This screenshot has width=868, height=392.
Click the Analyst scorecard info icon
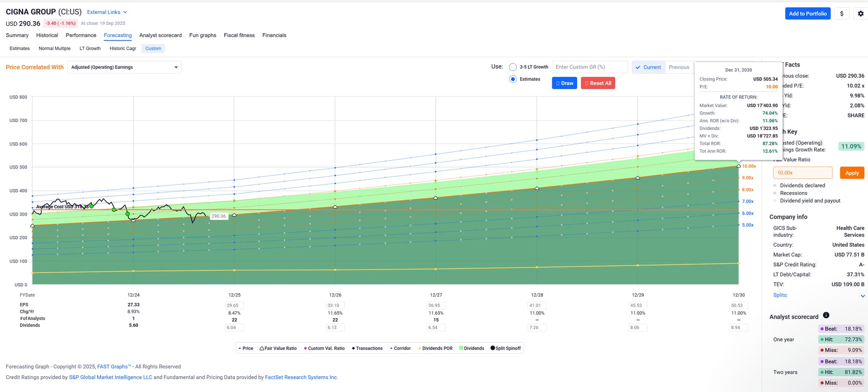[826, 315]
